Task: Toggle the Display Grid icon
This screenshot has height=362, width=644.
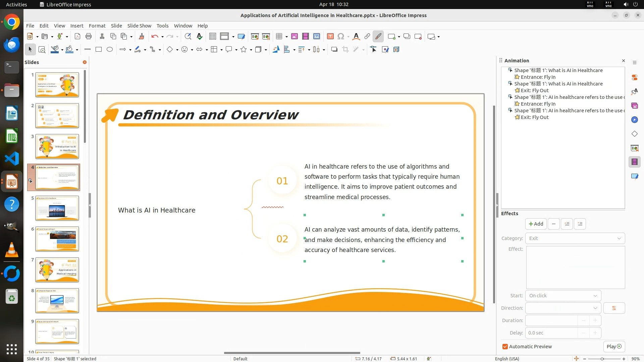Action: pyautogui.click(x=213, y=37)
